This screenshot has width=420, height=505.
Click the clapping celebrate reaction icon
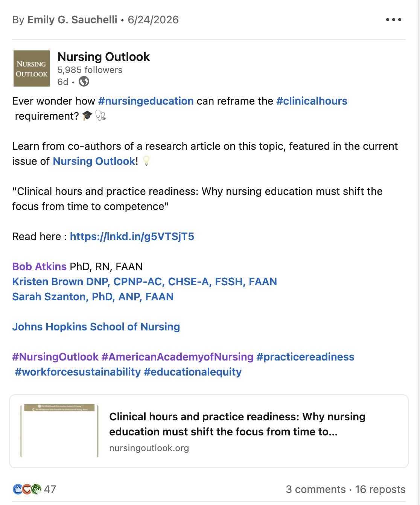pyautogui.click(x=36, y=489)
